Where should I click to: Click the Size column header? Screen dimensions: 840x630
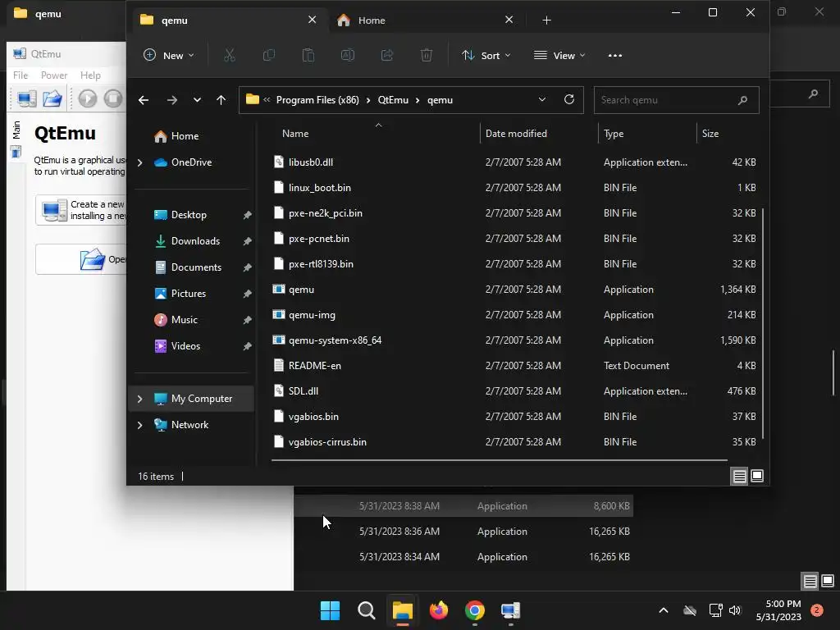(x=710, y=134)
